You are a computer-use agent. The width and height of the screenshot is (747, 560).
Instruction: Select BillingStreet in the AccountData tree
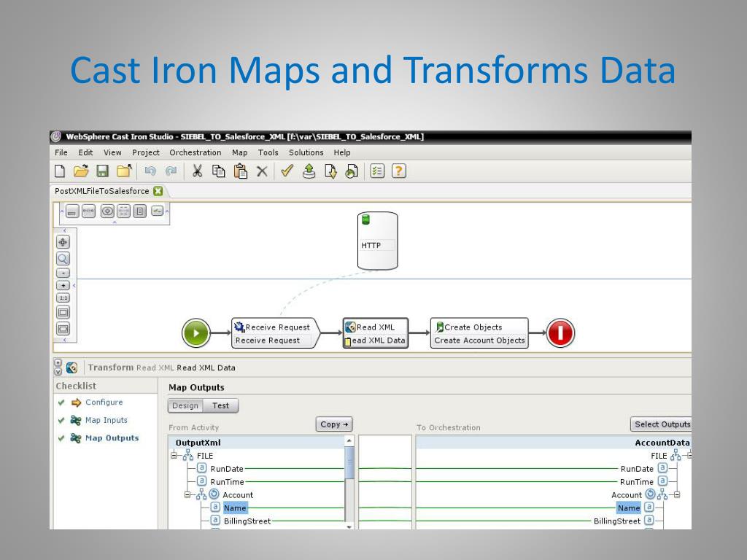click(x=617, y=521)
